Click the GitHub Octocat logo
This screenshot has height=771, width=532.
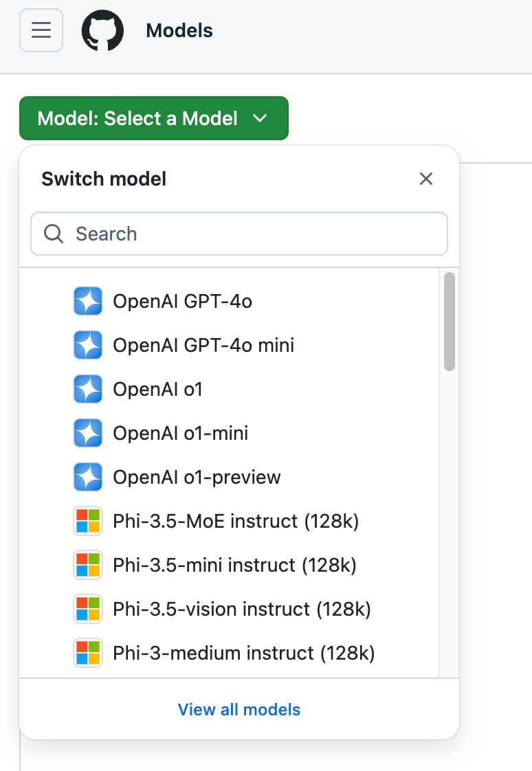click(103, 30)
